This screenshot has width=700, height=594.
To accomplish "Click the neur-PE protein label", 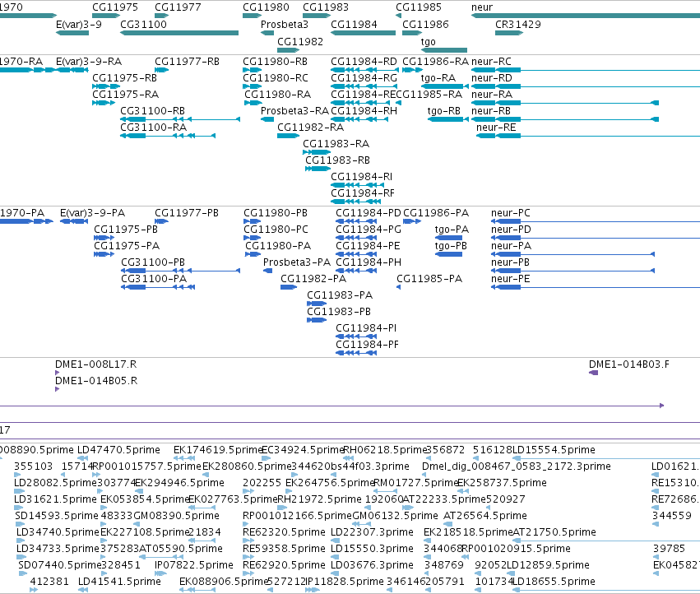I will coord(511,279).
